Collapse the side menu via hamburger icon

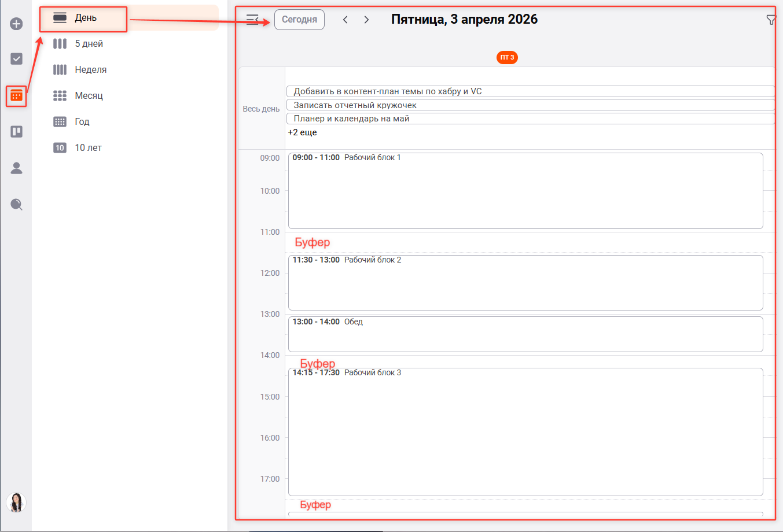pyautogui.click(x=252, y=20)
